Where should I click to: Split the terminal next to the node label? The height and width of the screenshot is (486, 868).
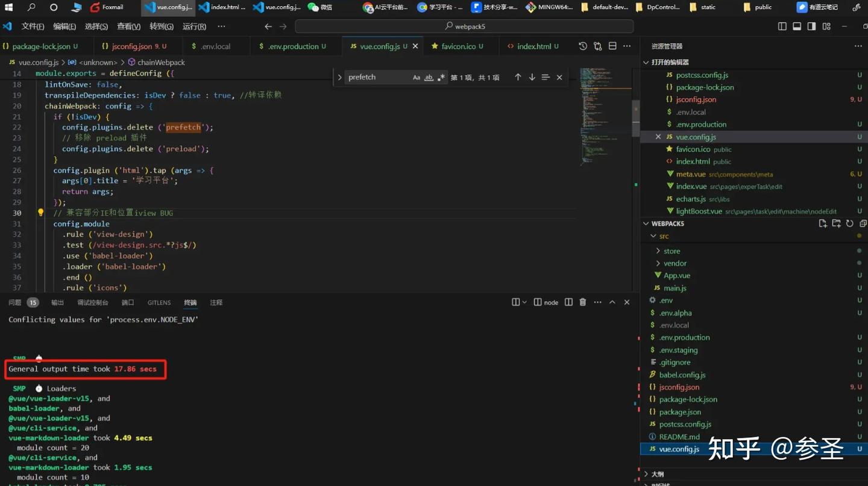568,302
